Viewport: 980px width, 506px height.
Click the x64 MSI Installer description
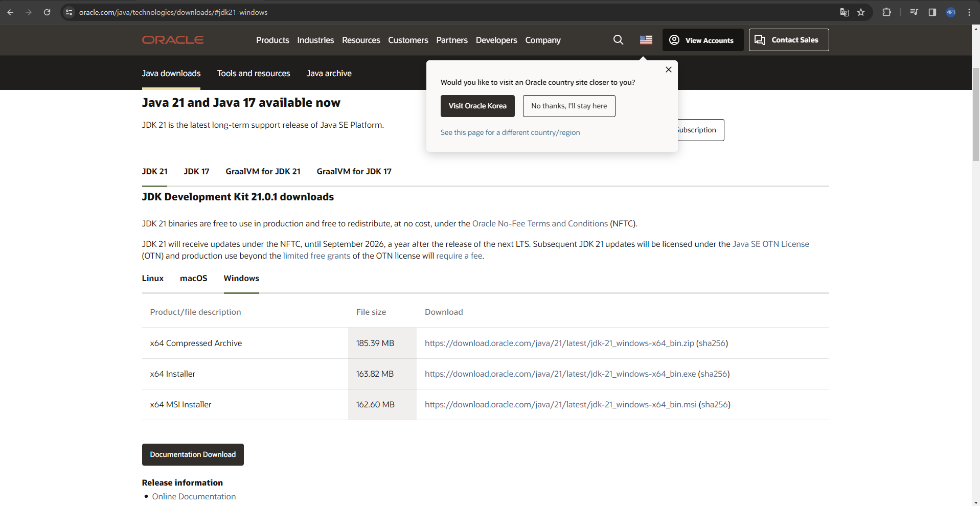coord(180,404)
